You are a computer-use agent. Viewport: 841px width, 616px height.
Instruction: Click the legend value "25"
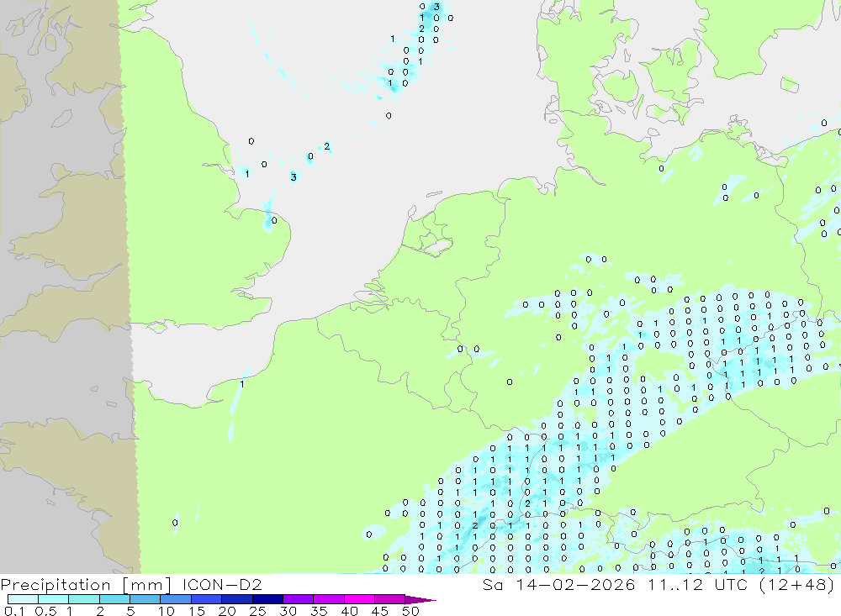tap(258, 611)
